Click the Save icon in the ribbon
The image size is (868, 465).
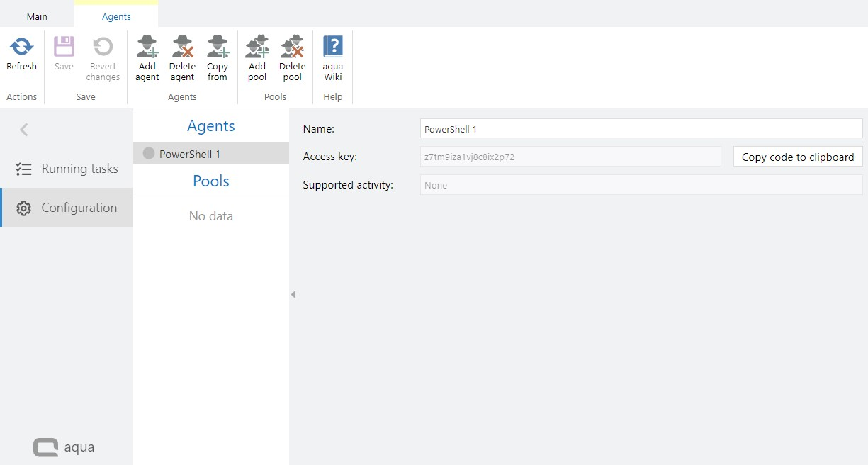pos(64,47)
